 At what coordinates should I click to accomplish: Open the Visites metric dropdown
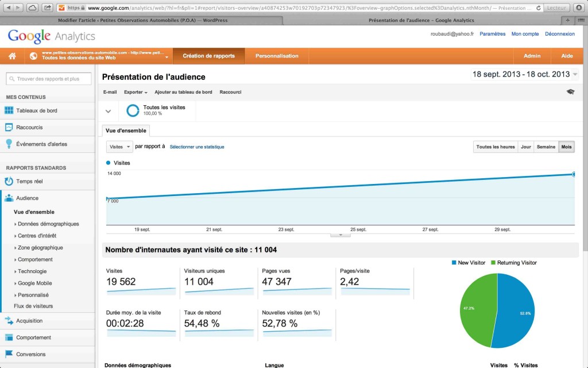point(119,147)
